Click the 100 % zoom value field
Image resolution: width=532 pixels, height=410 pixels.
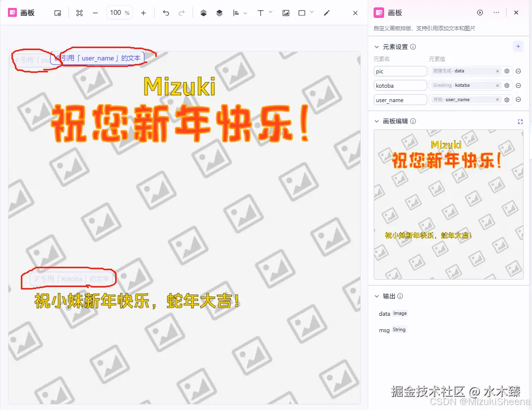coord(120,13)
